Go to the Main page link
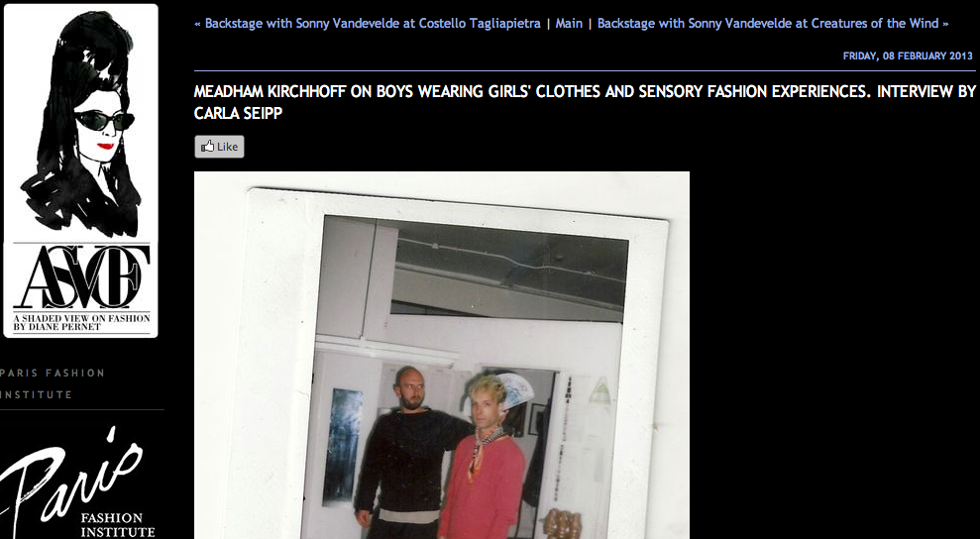Screen dimensions: 980x539 tap(569, 24)
